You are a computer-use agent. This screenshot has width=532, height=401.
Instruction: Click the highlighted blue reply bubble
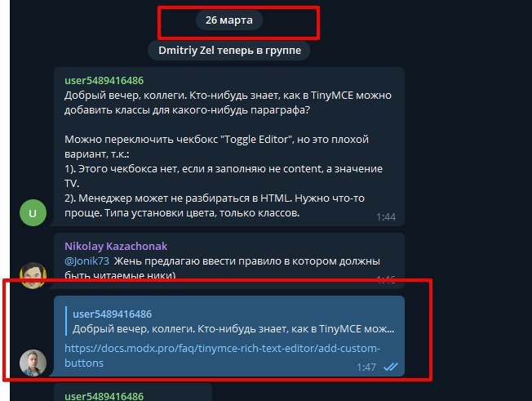(x=229, y=336)
